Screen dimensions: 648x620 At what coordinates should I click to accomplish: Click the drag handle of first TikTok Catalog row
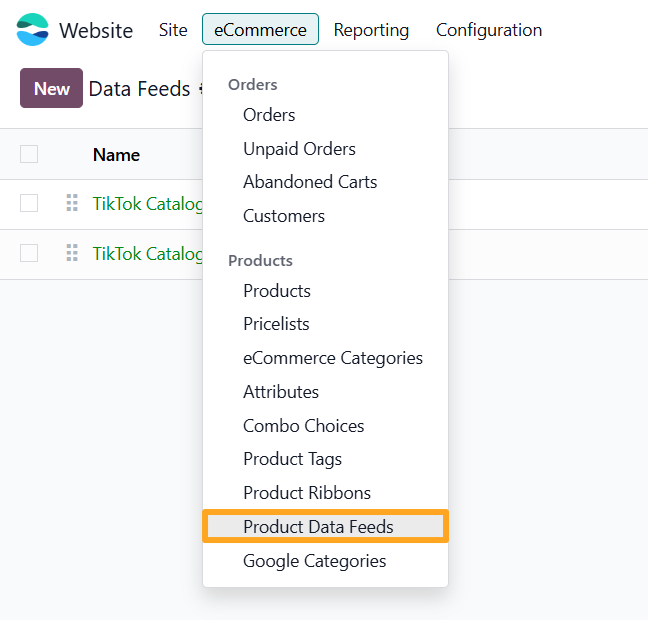point(72,203)
